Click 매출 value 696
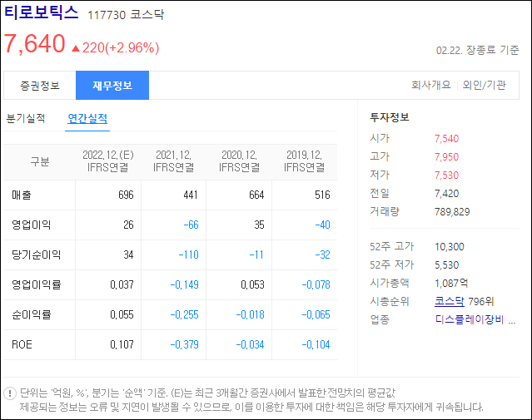 126,195
